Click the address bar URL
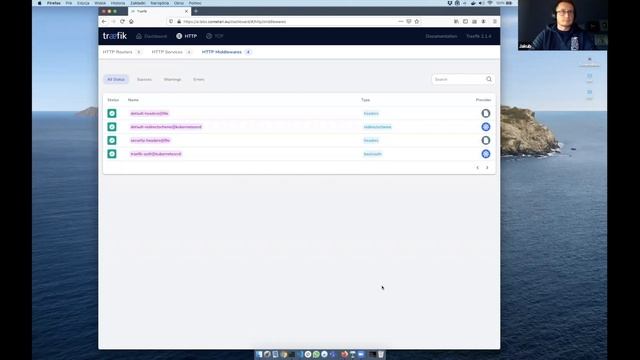 pyautogui.click(x=235, y=21)
